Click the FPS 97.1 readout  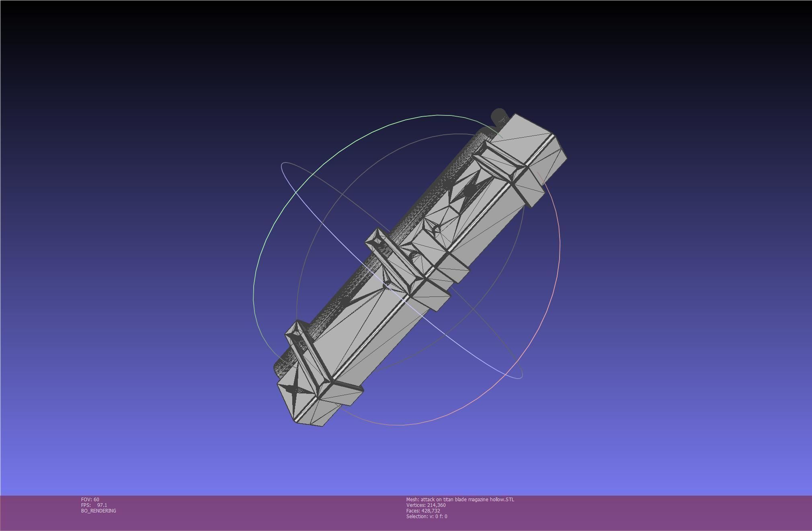point(94,505)
